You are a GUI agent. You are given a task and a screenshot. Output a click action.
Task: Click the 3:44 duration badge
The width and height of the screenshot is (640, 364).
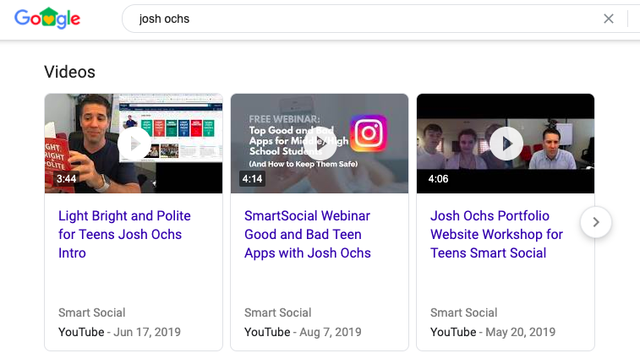66,178
